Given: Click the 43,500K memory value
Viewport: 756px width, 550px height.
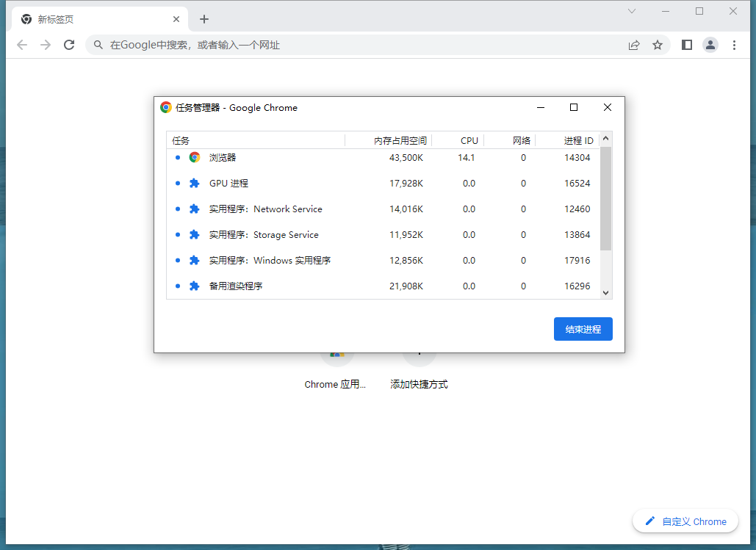Looking at the screenshot, I should 406,158.
